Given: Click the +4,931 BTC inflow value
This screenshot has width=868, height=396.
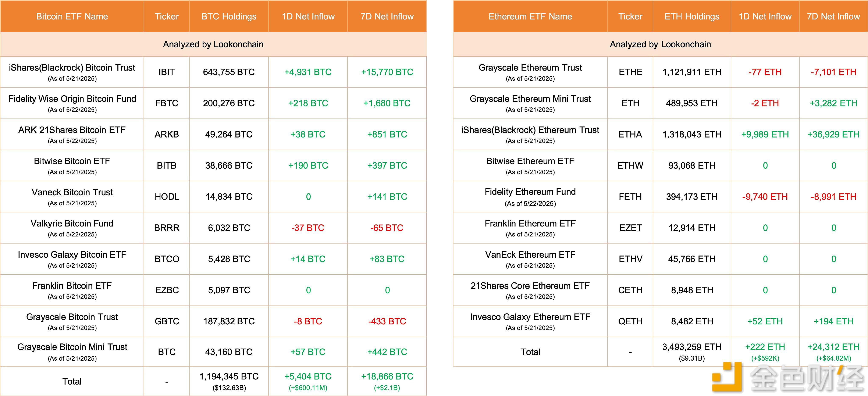Looking at the screenshot, I should click(x=308, y=72).
